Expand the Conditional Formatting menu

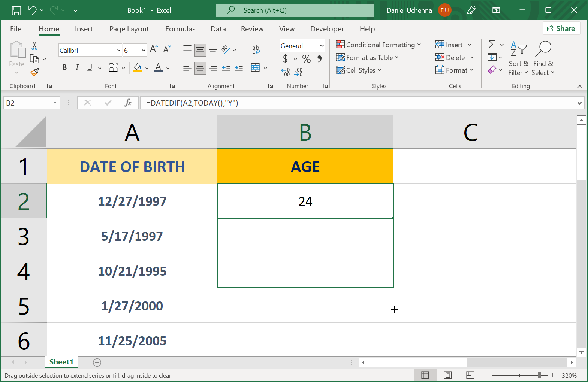point(378,45)
